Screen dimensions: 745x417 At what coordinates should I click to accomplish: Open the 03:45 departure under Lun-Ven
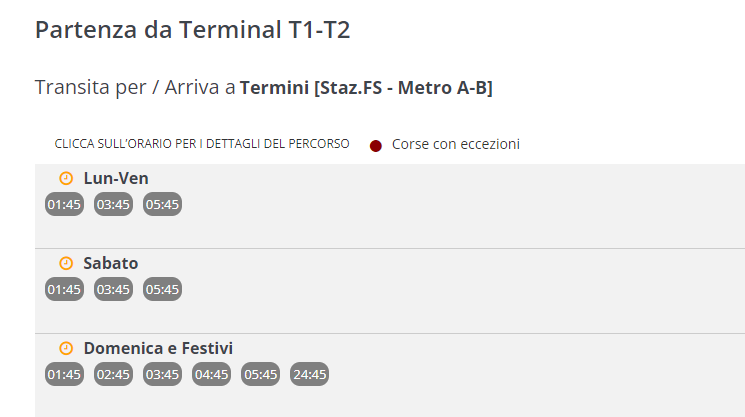tap(113, 204)
